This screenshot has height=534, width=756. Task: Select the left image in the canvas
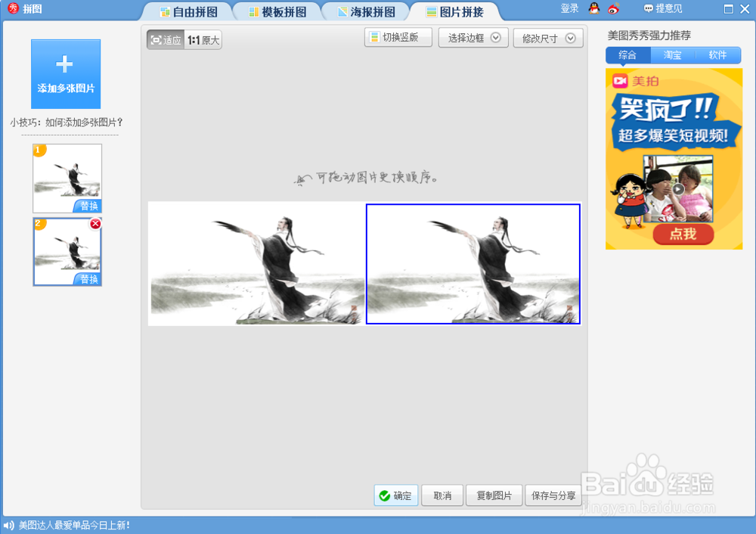[x=256, y=263]
